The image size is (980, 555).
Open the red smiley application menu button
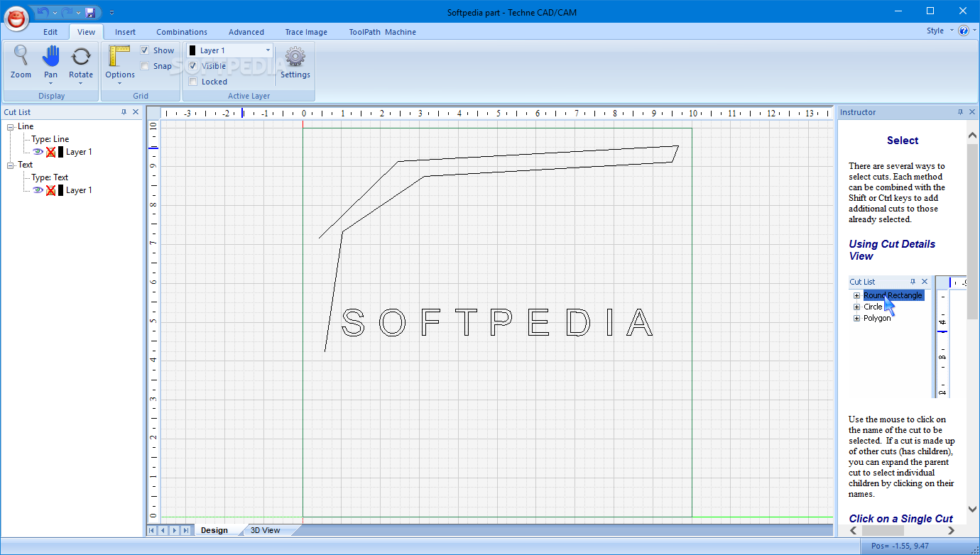coord(17,18)
